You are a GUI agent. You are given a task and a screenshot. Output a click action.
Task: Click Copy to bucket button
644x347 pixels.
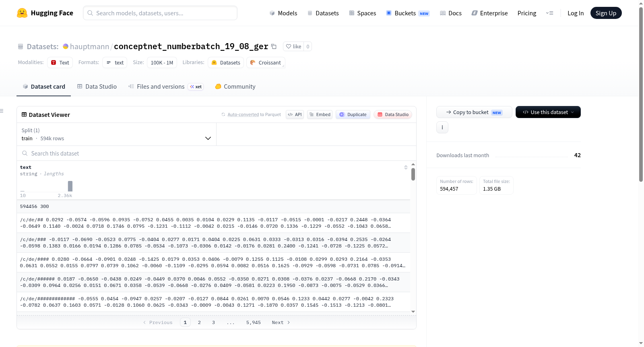point(474,112)
